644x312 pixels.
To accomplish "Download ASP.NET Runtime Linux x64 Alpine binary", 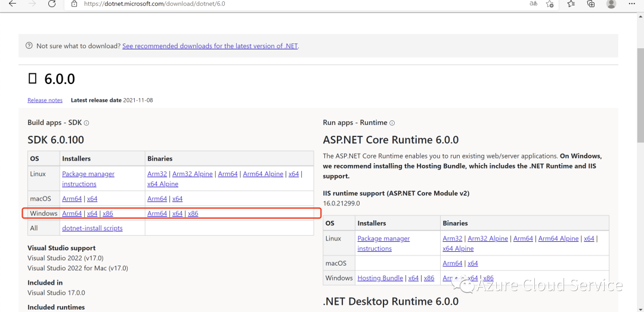I will click(x=458, y=248).
